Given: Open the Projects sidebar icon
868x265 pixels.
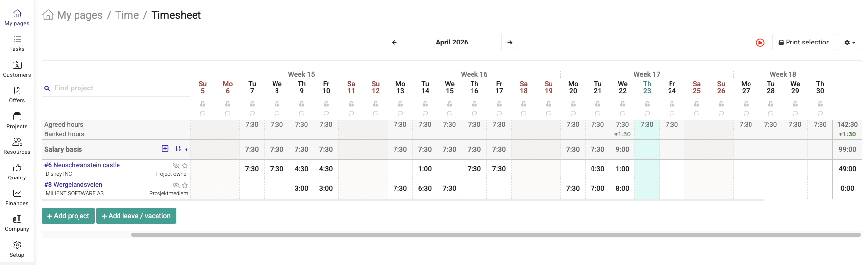Looking at the screenshot, I should (x=17, y=116).
